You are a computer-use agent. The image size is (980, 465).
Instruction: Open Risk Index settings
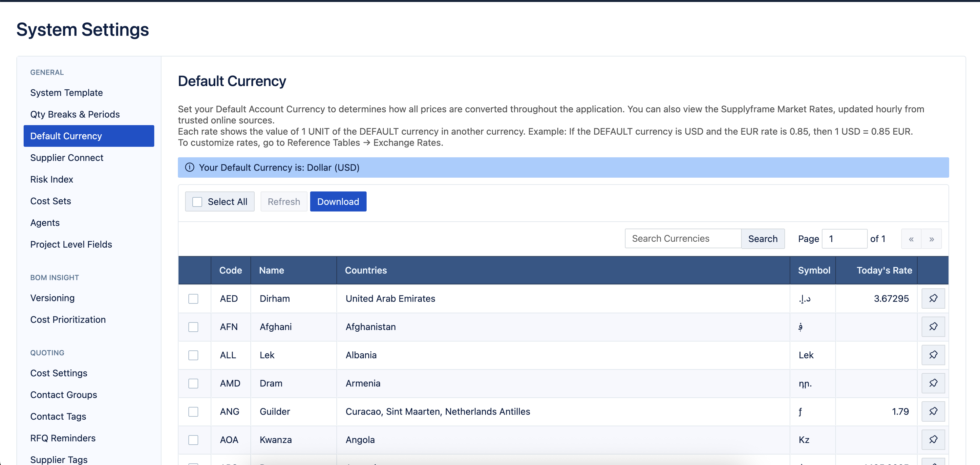coord(89,179)
